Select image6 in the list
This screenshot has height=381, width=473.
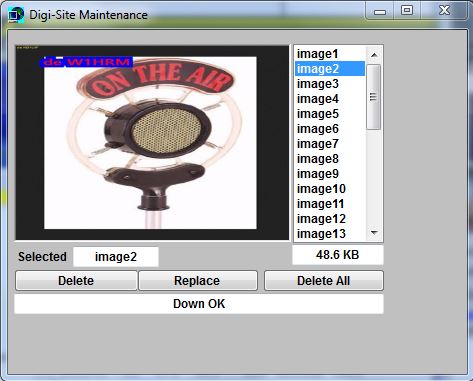[x=330, y=129]
